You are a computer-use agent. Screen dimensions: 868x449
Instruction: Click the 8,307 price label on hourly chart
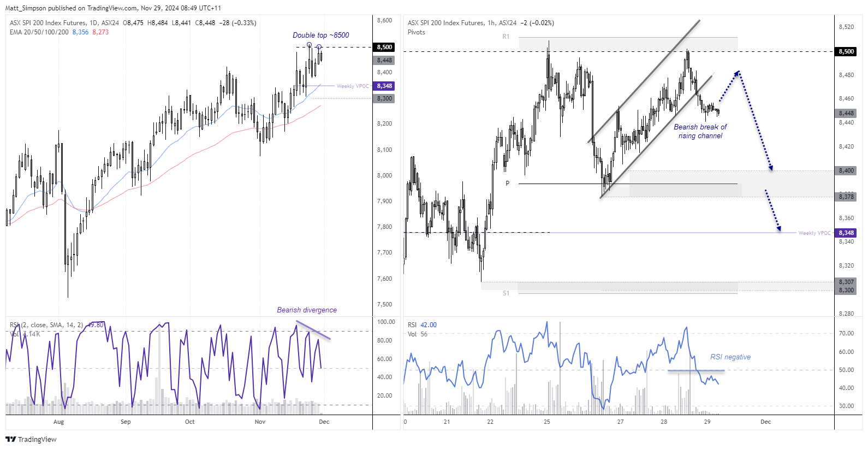point(846,282)
